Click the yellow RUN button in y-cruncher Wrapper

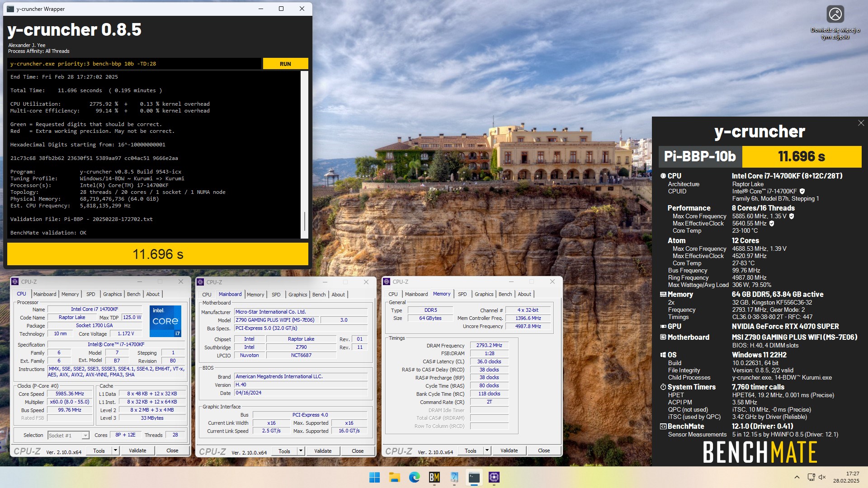285,64
